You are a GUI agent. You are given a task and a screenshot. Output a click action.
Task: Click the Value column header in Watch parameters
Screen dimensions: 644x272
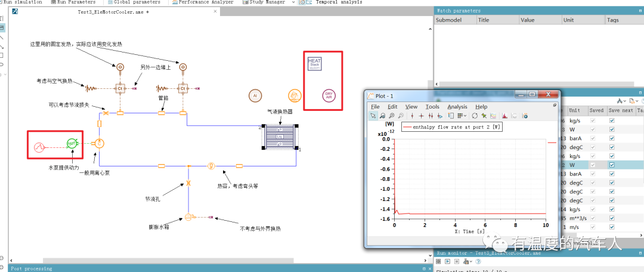[x=540, y=20]
